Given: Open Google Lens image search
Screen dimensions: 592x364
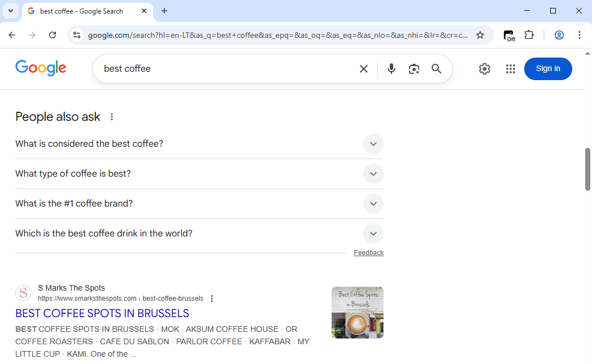Looking at the screenshot, I should [x=414, y=69].
